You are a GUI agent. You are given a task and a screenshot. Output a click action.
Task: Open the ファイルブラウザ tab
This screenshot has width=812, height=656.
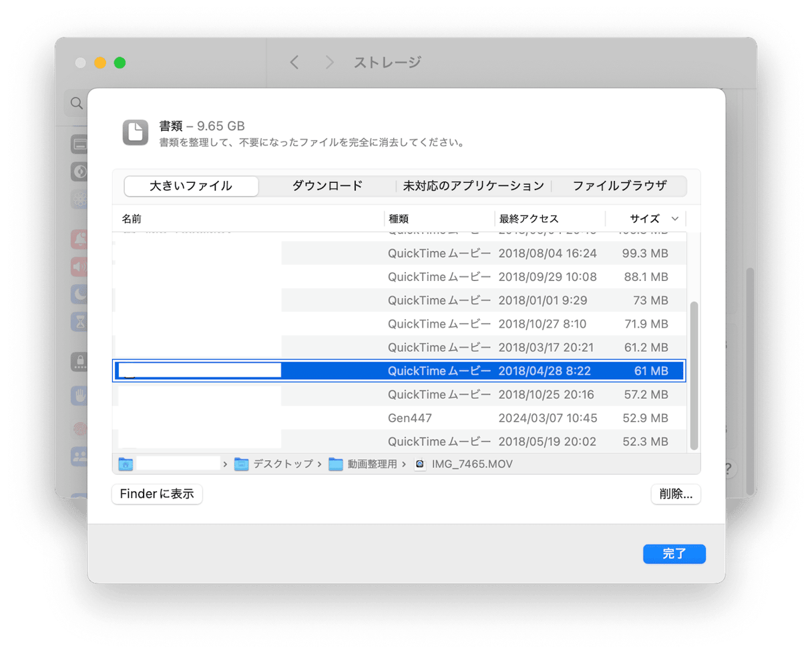pyautogui.click(x=620, y=186)
